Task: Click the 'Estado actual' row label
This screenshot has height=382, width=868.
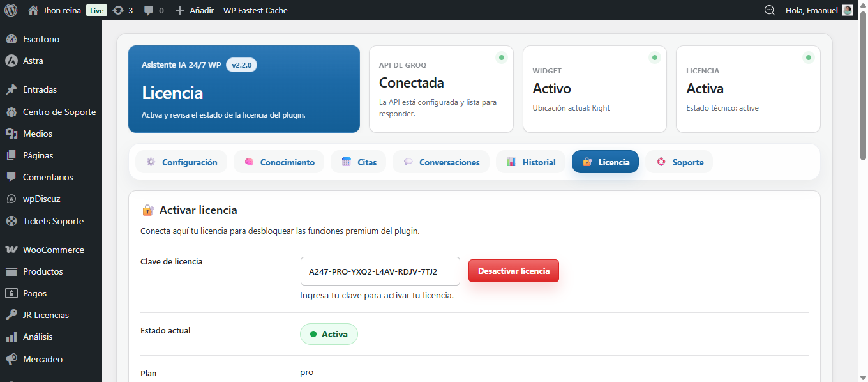Action: tap(165, 331)
